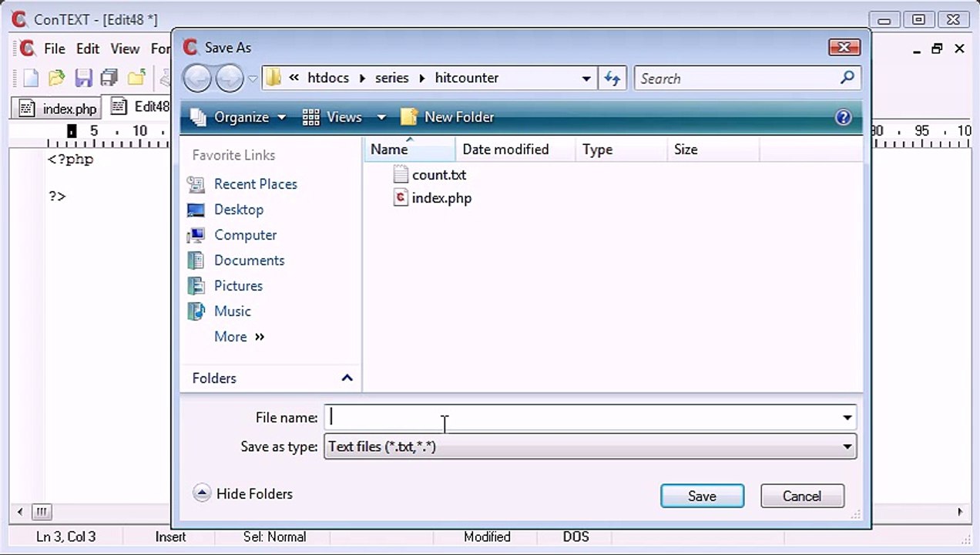Image resolution: width=980 pixels, height=555 pixels.
Task: Click the Desktop icon in Favorite Links
Action: 196,210
